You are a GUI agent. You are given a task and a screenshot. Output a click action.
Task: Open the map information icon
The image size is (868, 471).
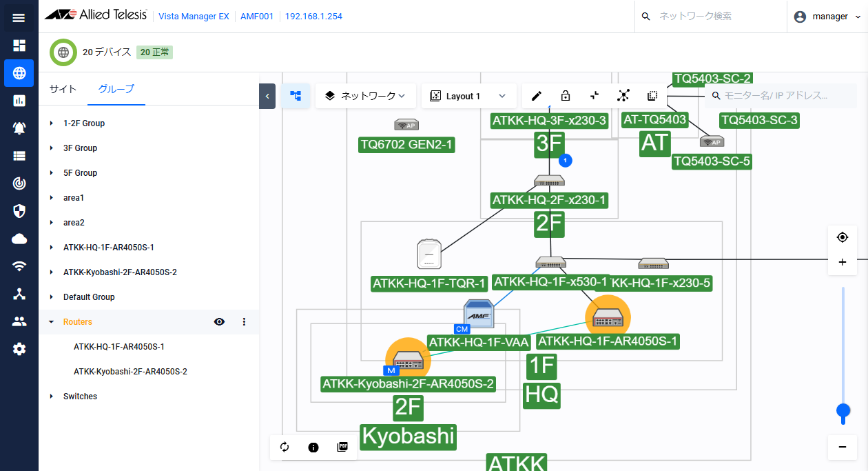[x=313, y=447]
